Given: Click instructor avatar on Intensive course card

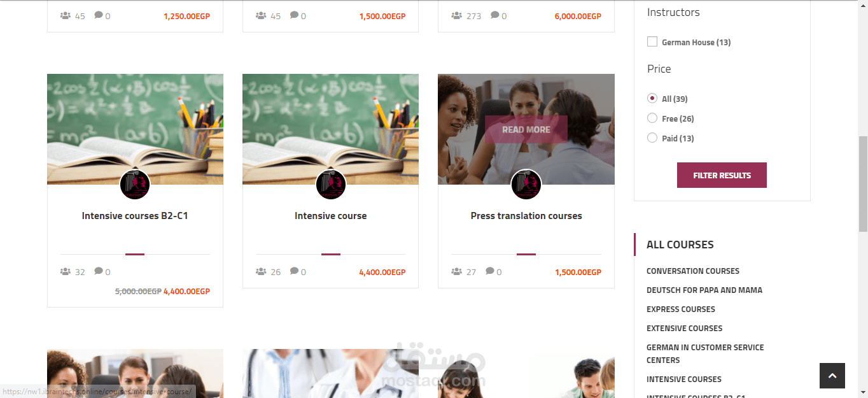Looking at the screenshot, I should (331, 185).
